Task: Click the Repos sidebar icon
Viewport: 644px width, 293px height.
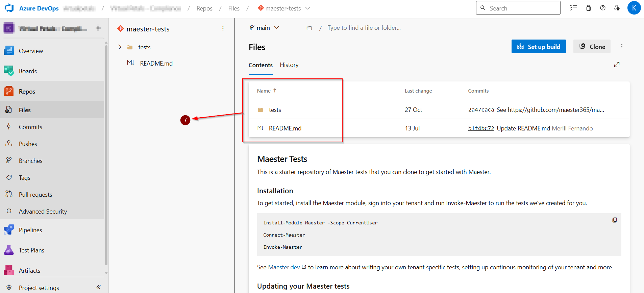Action: tap(9, 91)
